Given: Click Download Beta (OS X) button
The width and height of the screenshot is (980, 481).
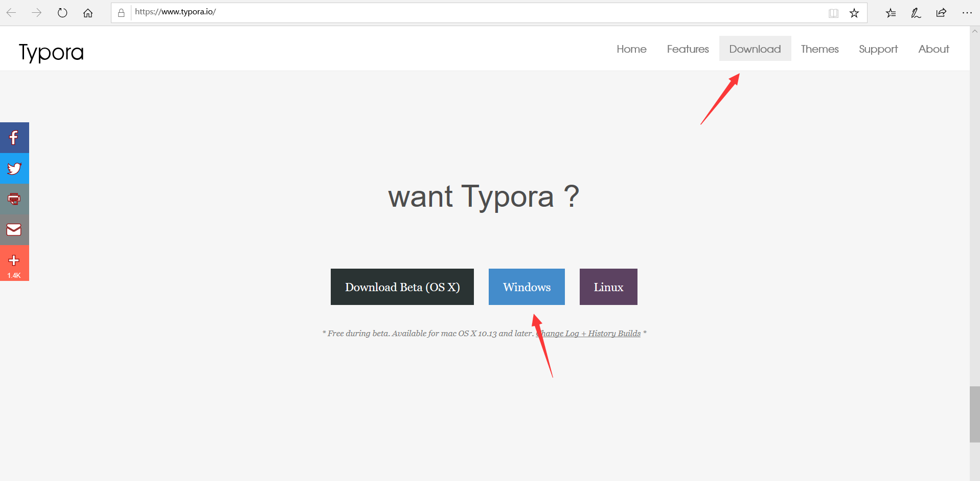Looking at the screenshot, I should point(402,287).
